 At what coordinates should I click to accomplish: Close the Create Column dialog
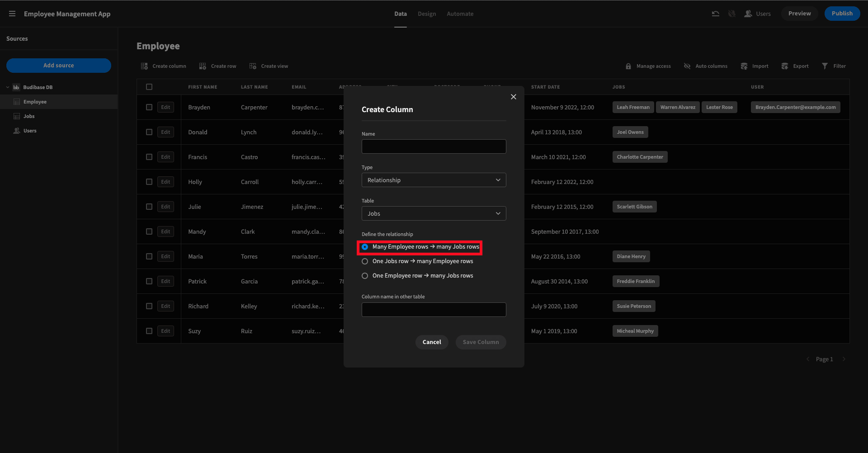pos(514,97)
